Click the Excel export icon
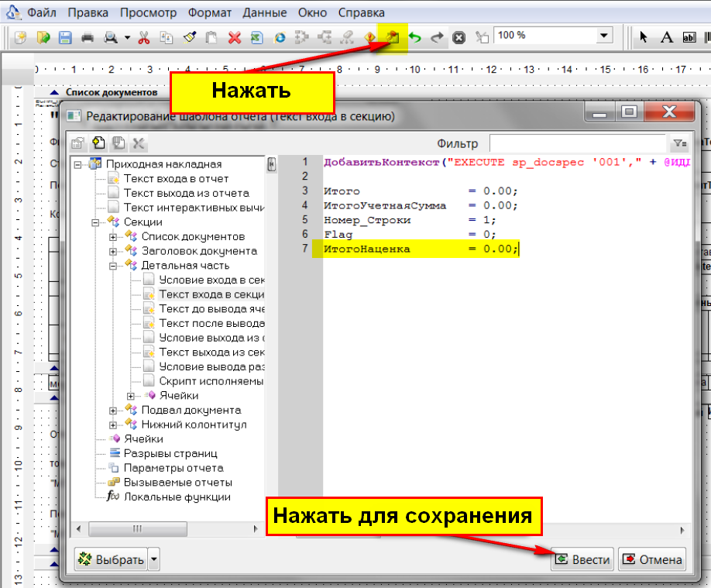 point(256,37)
